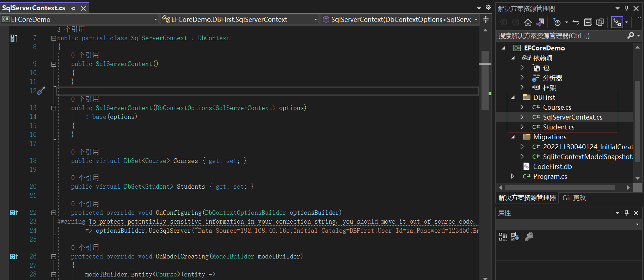Open property pages wrench icon in Properties panel

coord(529,237)
